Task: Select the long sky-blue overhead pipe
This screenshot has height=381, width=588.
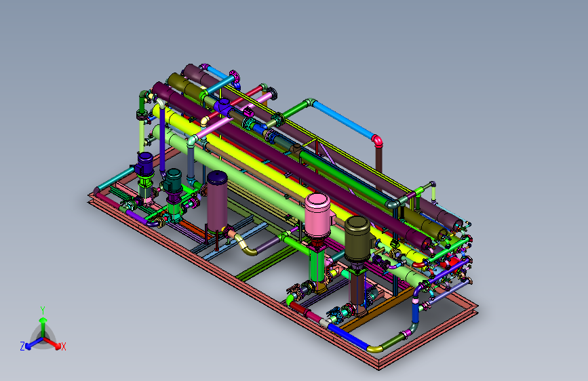Action: (343, 119)
